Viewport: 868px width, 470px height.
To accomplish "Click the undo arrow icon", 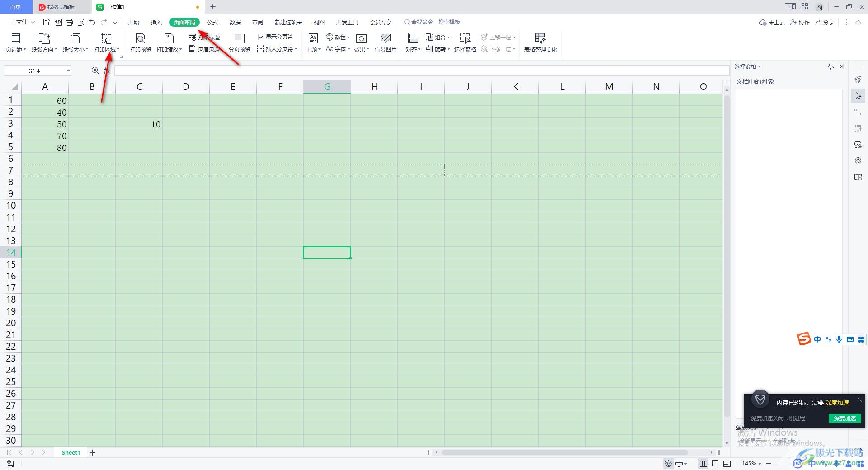I will (92, 22).
